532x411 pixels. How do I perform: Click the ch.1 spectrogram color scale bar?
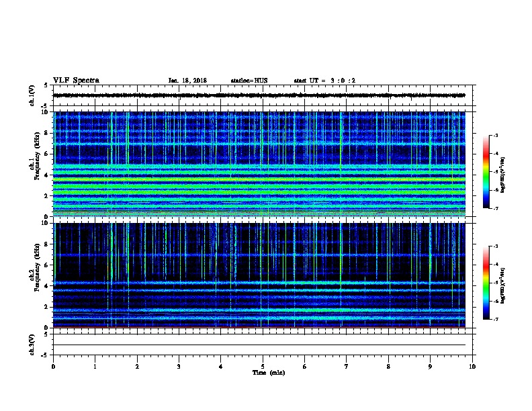(486, 172)
